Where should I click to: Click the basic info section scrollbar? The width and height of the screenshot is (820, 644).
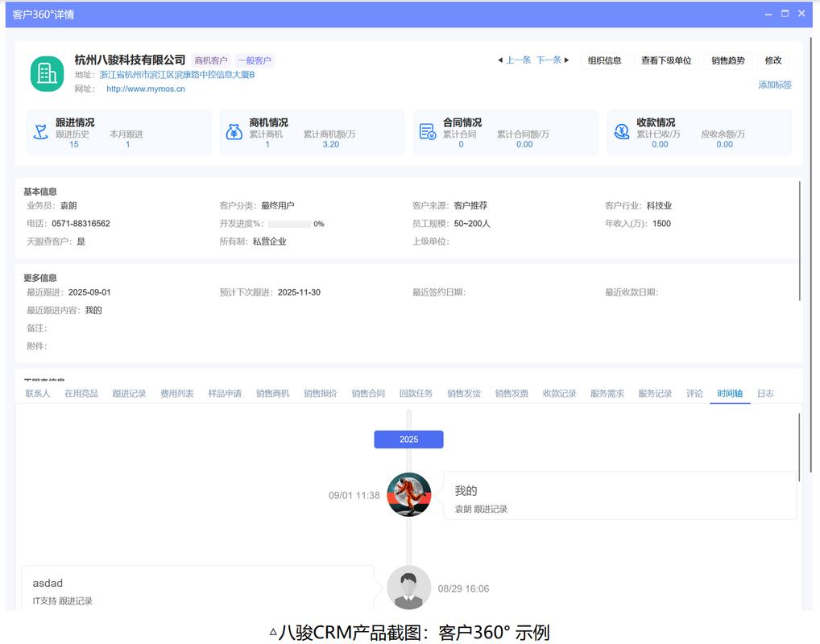click(800, 241)
